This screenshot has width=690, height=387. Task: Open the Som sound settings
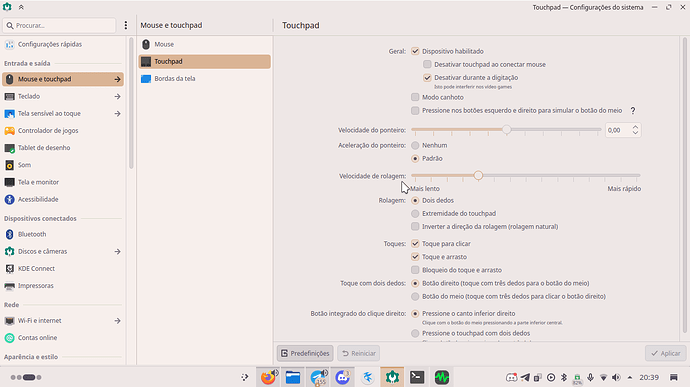pyautogui.click(x=63, y=165)
